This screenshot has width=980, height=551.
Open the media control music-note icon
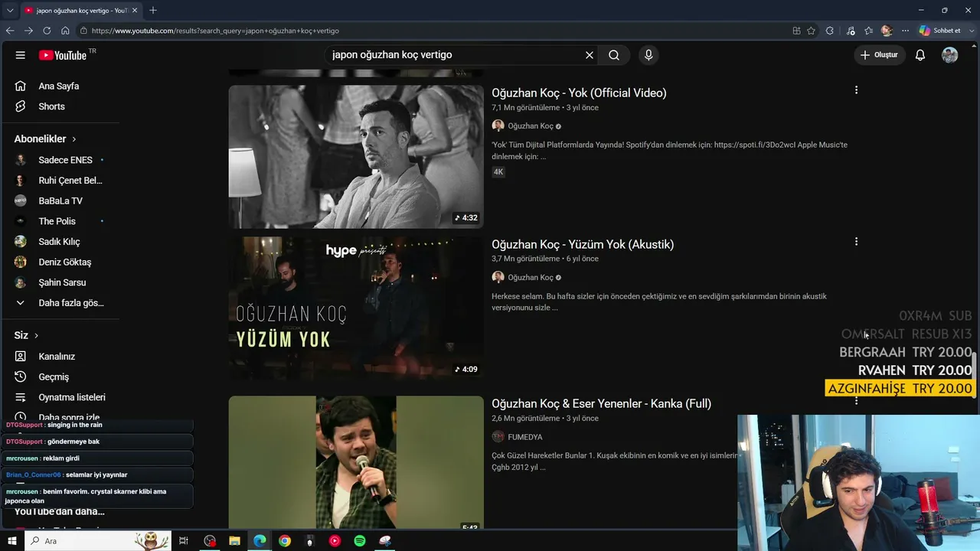(x=851, y=31)
